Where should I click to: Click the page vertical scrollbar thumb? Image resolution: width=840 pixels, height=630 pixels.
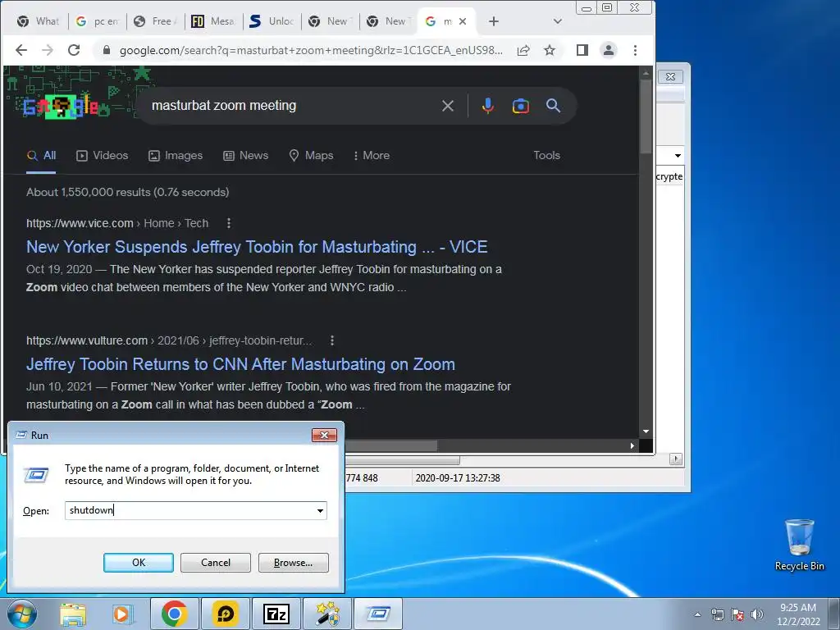tap(646, 116)
